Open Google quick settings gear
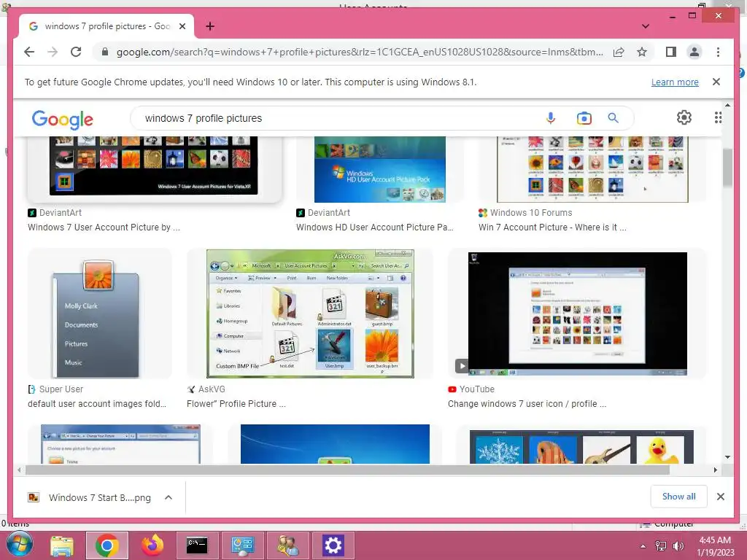The width and height of the screenshot is (747, 560). pos(684,117)
